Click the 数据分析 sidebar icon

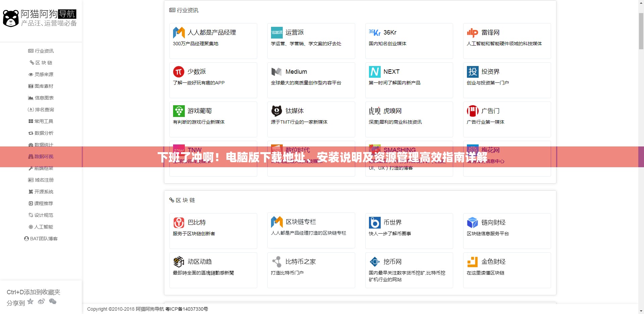[x=31, y=133]
